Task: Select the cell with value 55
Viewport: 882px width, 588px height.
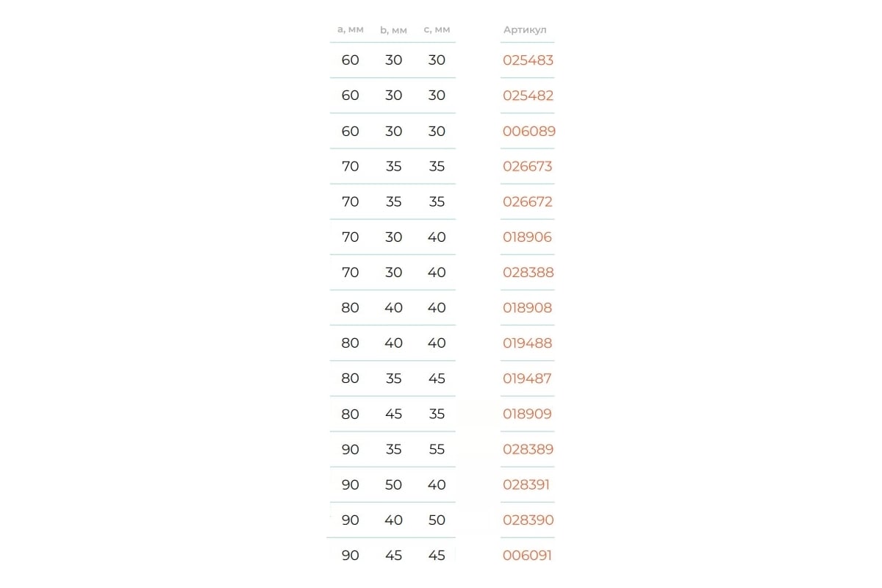Action: 437,450
